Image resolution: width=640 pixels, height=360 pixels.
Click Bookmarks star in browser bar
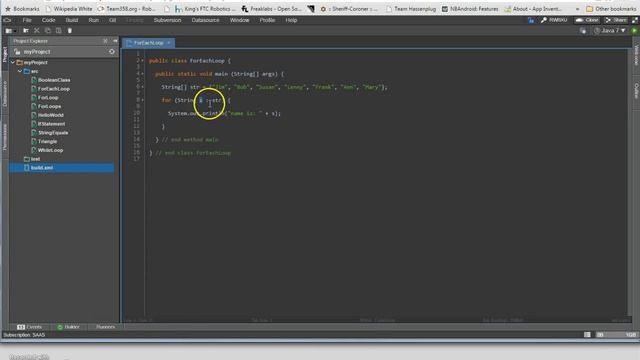tap(22, 9)
